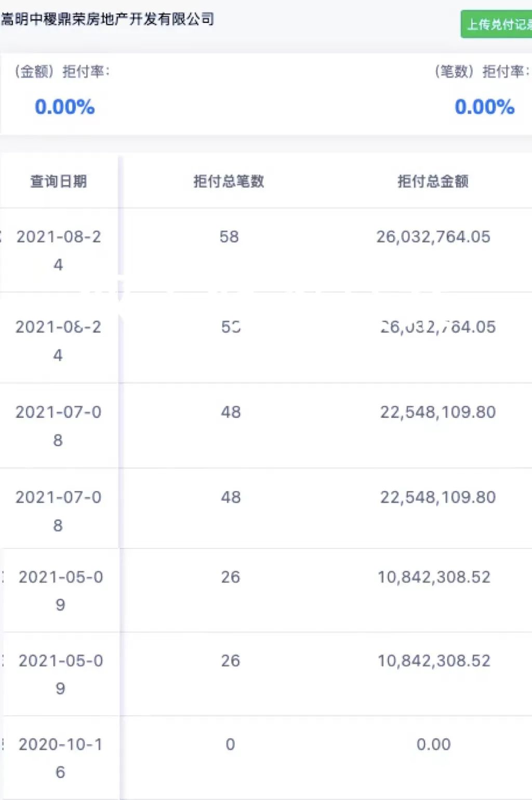Click the 查询日期 column header
The height and width of the screenshot is (800, 532).
point(58,181)
